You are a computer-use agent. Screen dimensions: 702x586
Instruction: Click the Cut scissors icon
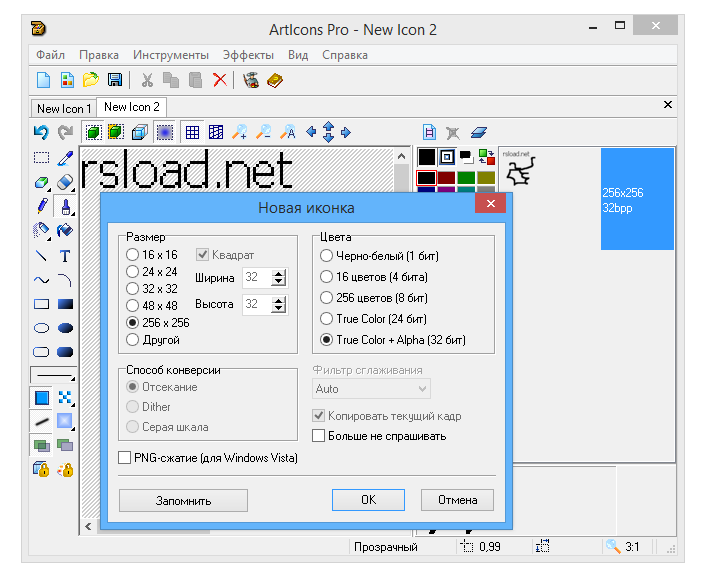(147, 80)
